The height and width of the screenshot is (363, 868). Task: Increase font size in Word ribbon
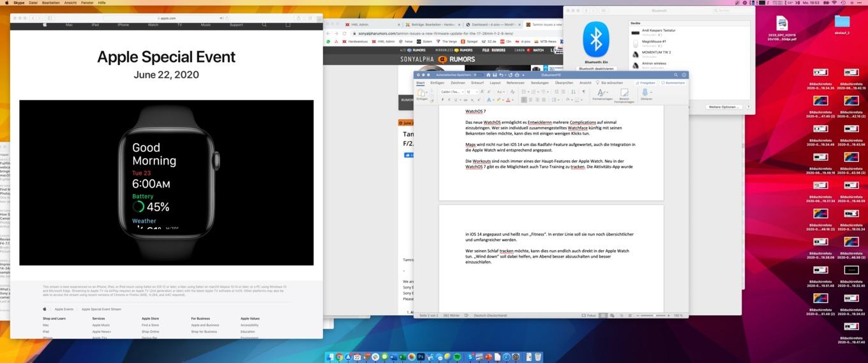pyautogui.click(x=482, y=91)
